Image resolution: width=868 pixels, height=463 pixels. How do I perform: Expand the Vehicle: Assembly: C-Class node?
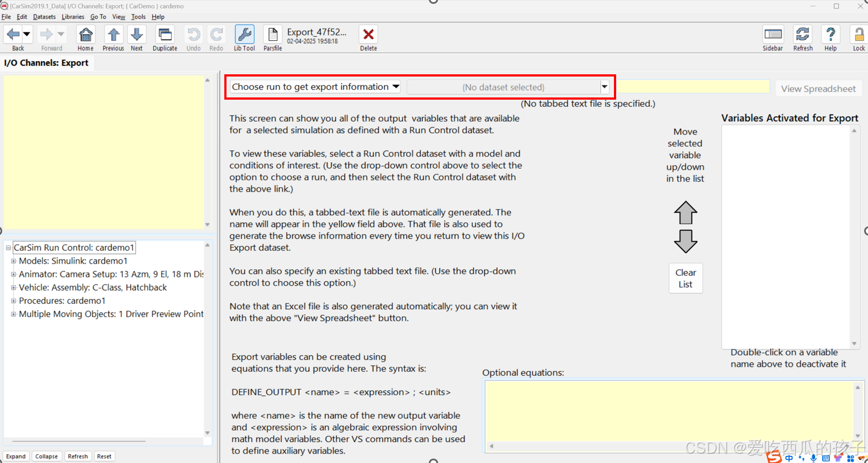(x=13, y=287)
